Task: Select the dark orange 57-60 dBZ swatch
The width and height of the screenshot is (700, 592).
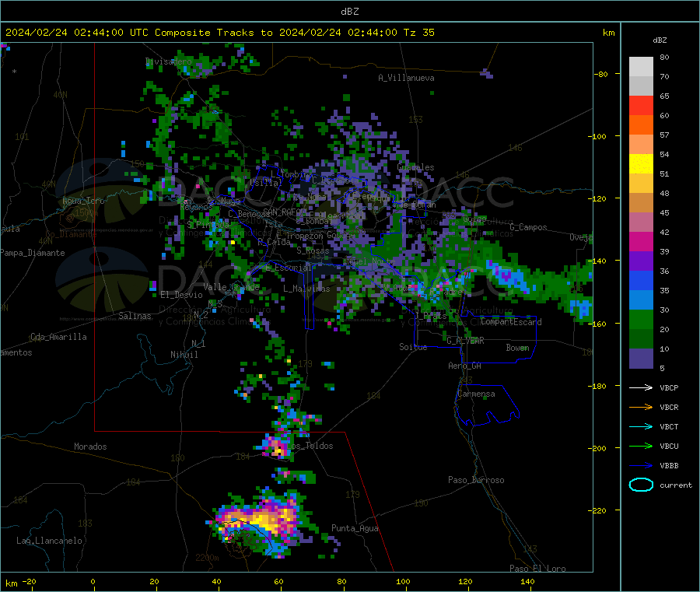Action: pos(641,125)
